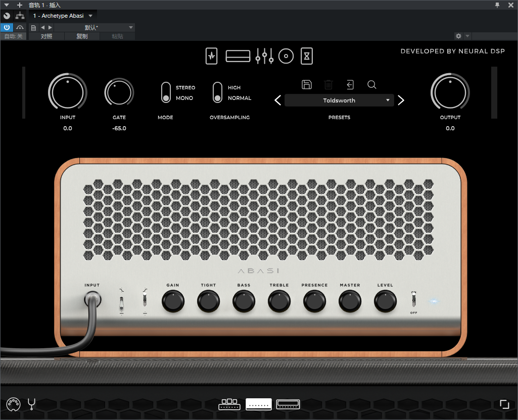Switch the Stereo/Mono mode toggle

tap(166, 92)
